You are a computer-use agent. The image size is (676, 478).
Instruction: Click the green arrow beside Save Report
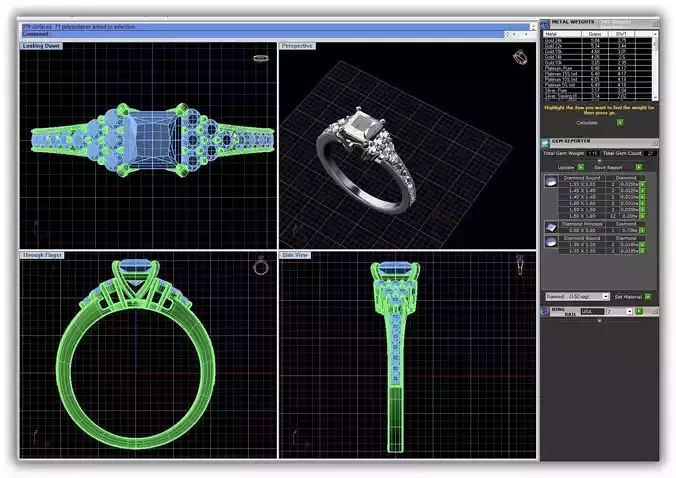[x=639, y=167]
